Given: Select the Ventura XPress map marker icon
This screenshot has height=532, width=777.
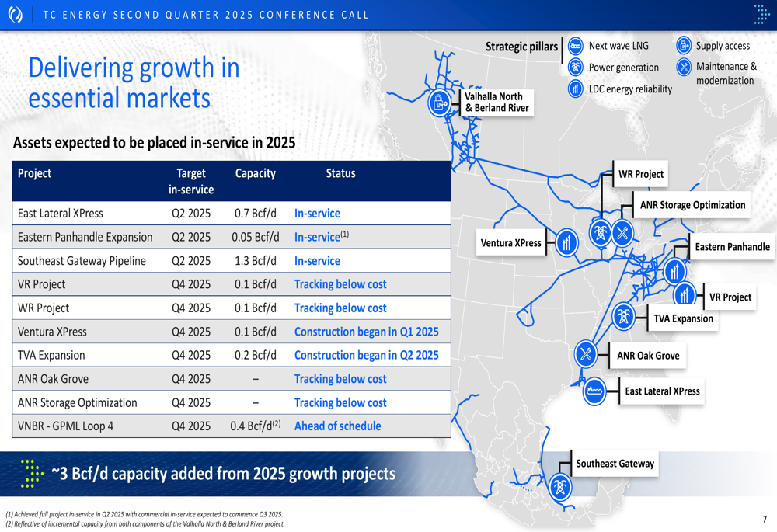Looking at the screenshot, I should coord(566,243).
